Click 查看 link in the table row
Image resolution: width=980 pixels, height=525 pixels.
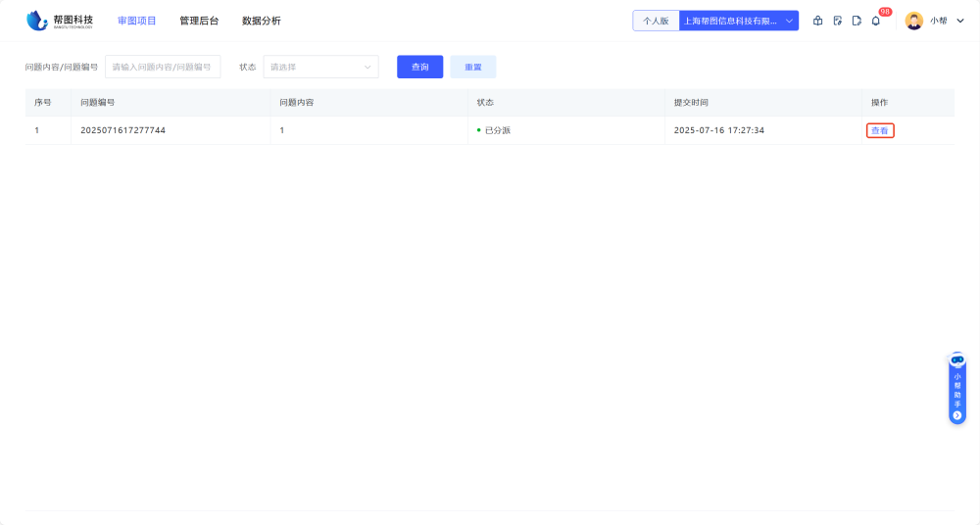click(x=879, y=130)
